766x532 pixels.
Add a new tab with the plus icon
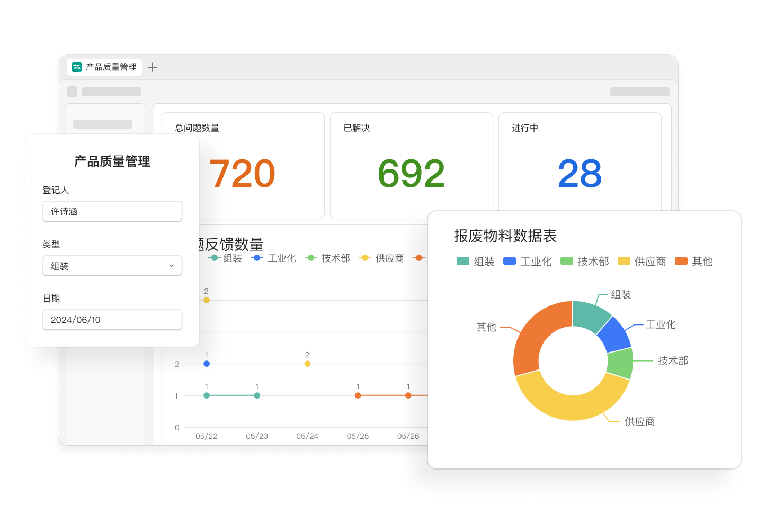(153, 67)
